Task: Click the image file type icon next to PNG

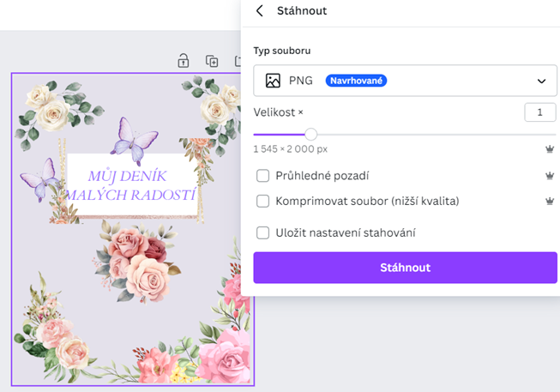Action: click(273, 81)
